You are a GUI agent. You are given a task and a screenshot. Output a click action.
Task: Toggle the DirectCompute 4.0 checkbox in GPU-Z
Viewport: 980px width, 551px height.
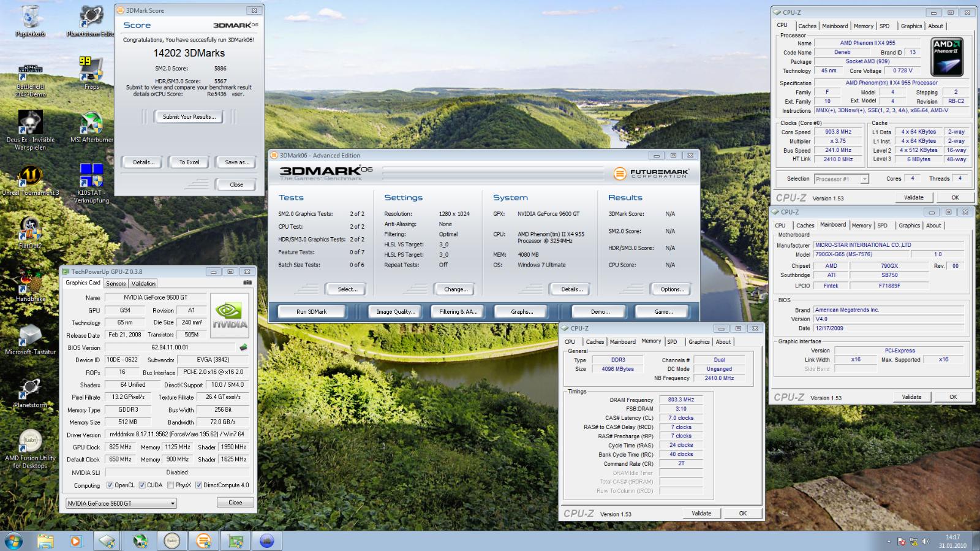click(x=198, y=485)
